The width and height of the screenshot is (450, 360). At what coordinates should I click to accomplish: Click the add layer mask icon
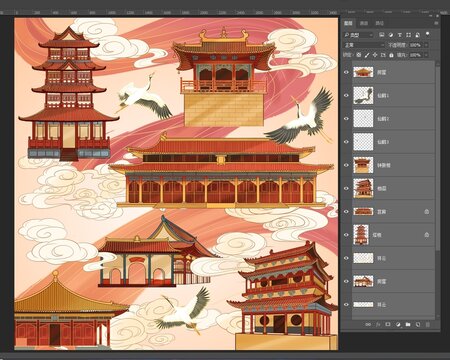tap(388, 324)
